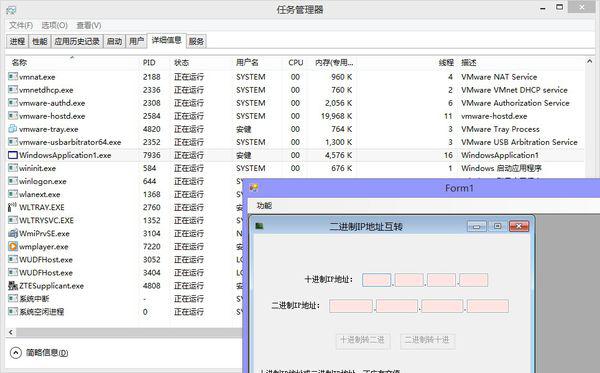Click fourth binary IP octet field

[488, 306]
